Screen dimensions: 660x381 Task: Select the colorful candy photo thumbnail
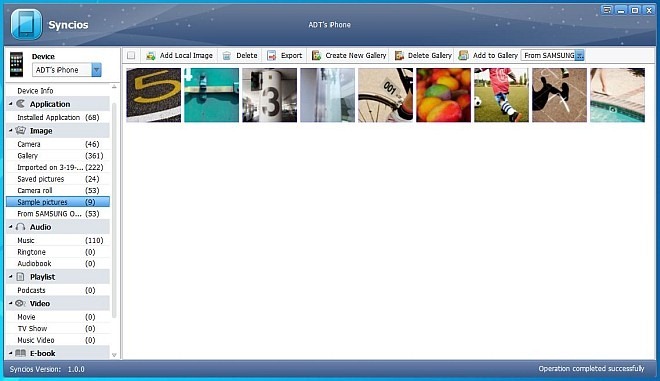[443, 95]
